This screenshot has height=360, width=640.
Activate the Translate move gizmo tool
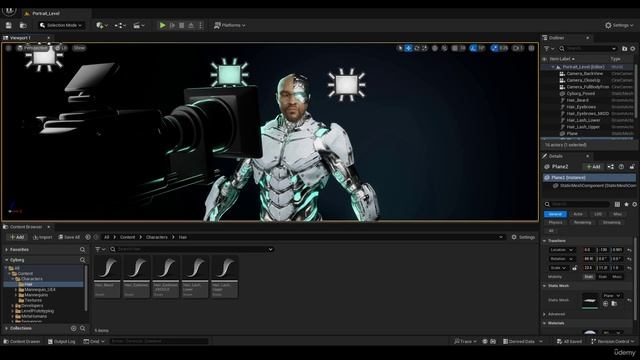(x=409, y=48)
